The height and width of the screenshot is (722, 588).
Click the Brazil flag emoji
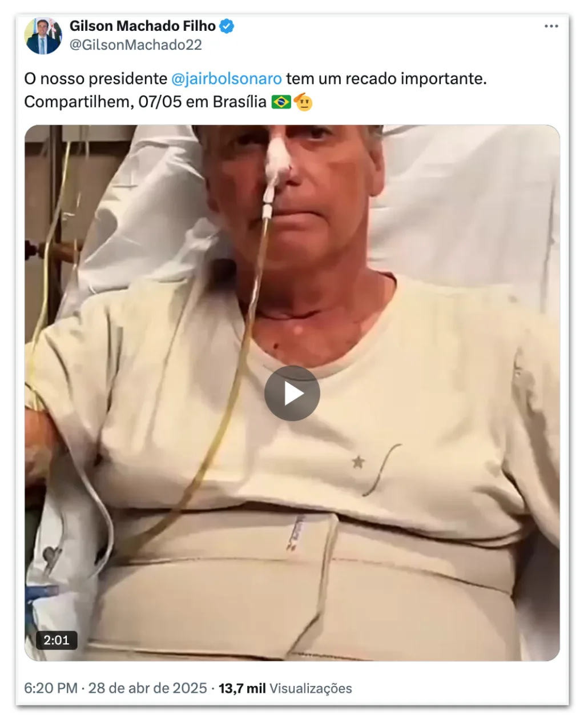tap(281, 102)
